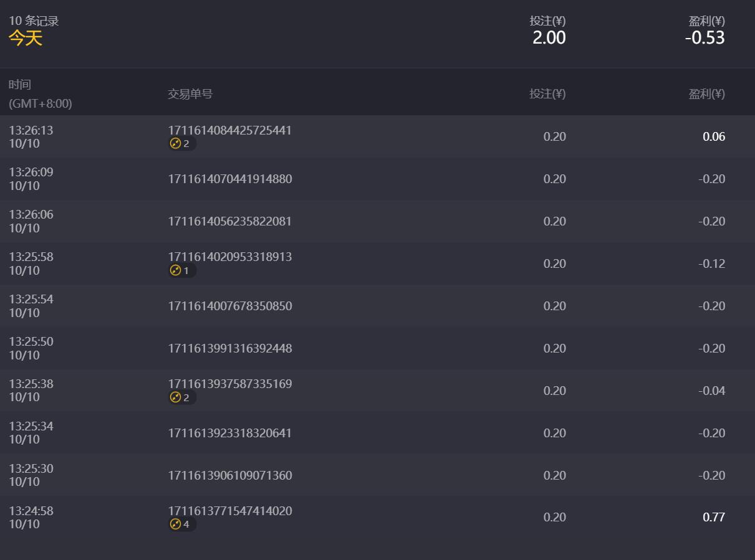
Task: Sort by the 时间 column header
Action: 20,85
